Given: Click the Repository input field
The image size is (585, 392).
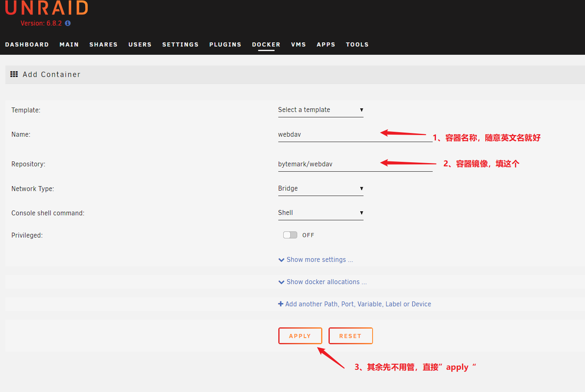Looking at the screenshot, I should [355, 164].
